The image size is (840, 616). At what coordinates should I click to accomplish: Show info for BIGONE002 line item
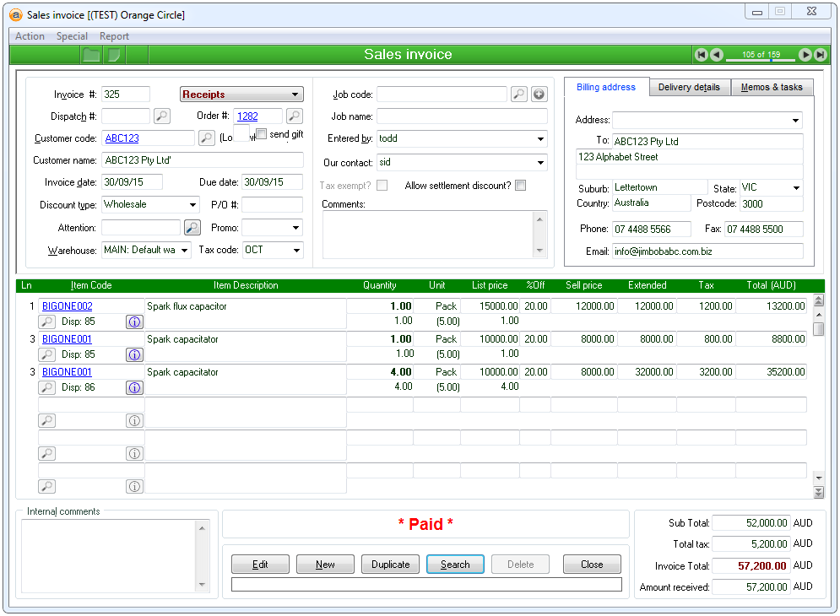point(134,322)
